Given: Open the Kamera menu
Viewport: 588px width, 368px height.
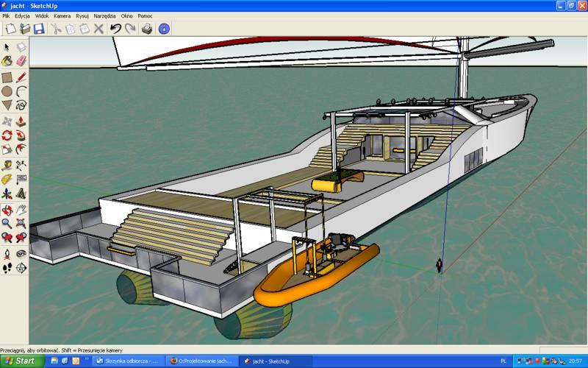Looking at the screenshot, I should tap(62, 15).
